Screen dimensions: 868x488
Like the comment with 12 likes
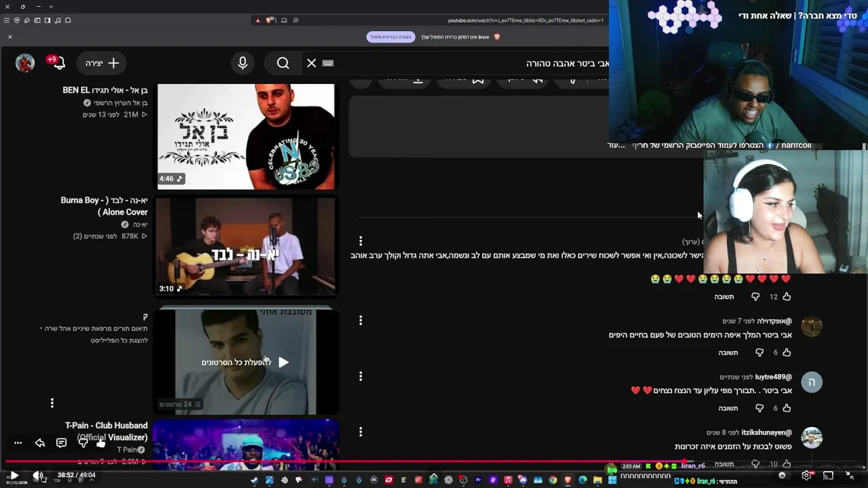click(x=787, y=297)
